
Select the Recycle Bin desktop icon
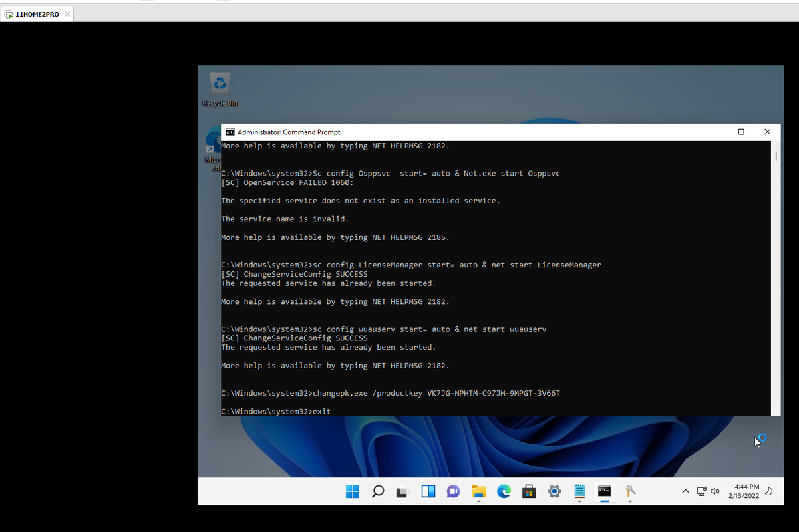click(x=220, y=90)
